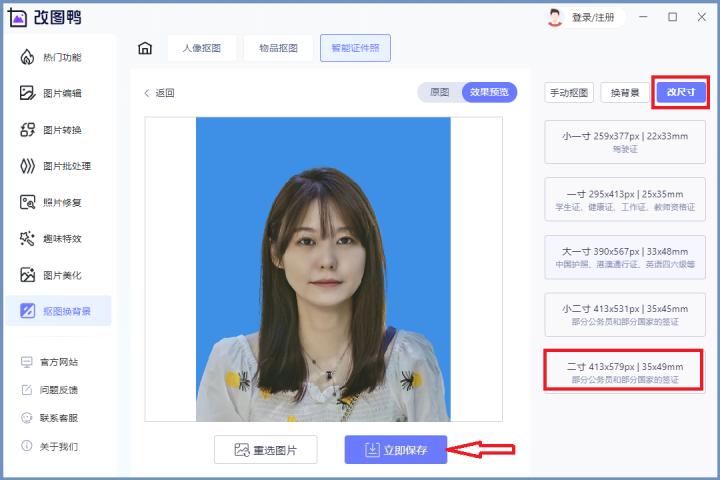720x480 pixels.
Task: Switch to 改尺寸 mode
Action: (681, 92)
